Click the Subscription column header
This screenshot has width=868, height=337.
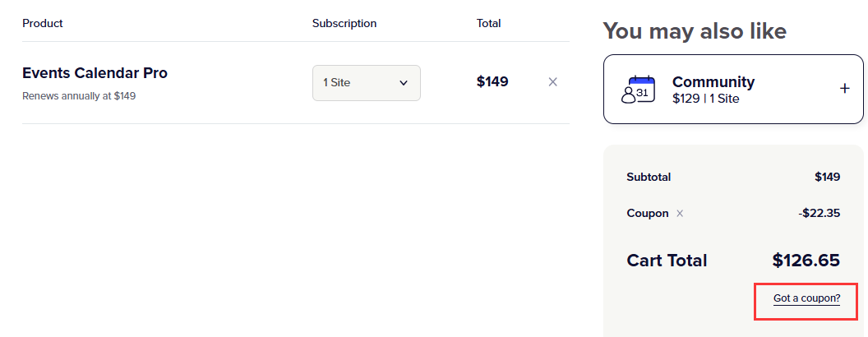(344, 23)
